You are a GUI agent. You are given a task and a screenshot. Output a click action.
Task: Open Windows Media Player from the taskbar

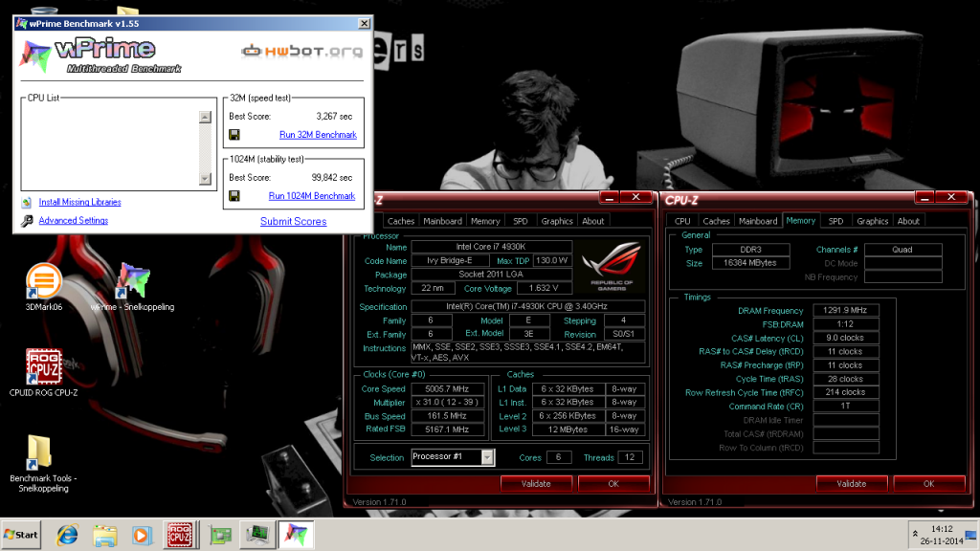click(x=142, y=535)
